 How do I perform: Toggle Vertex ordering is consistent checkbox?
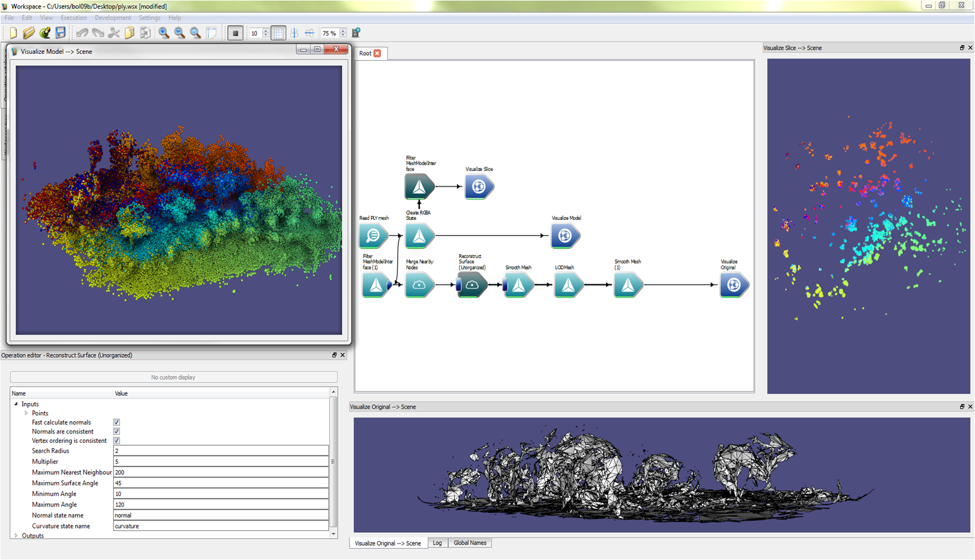116,441
